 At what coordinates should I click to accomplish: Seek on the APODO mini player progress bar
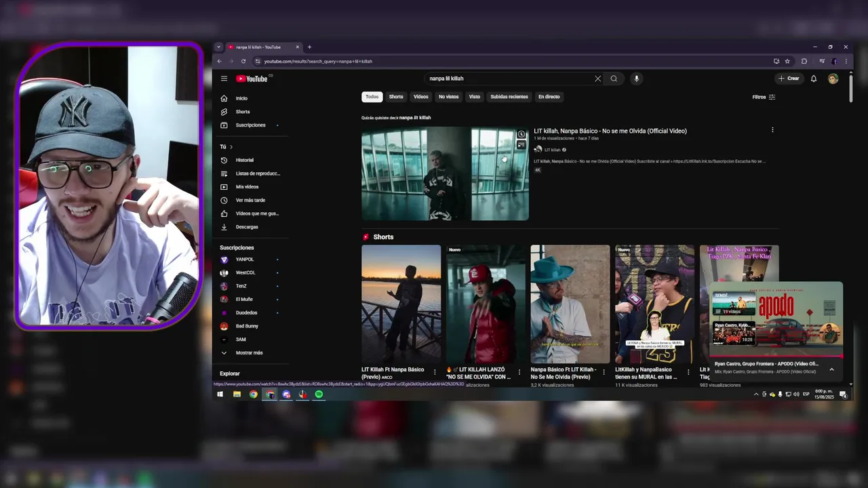(776, 357)
